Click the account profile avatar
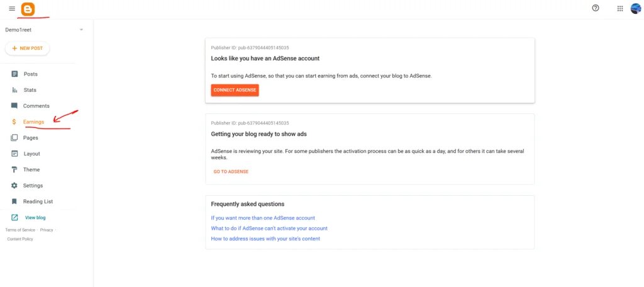 click(x=636, y=8)
